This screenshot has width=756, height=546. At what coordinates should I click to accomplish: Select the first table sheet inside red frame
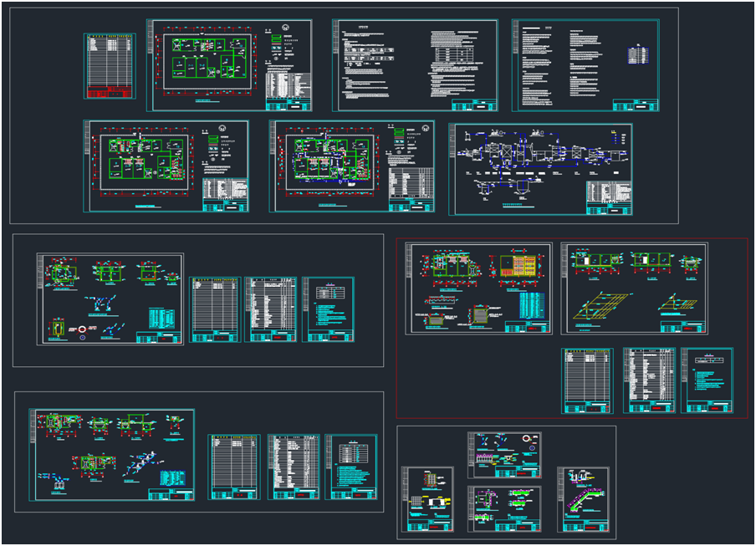pos(587,380)
